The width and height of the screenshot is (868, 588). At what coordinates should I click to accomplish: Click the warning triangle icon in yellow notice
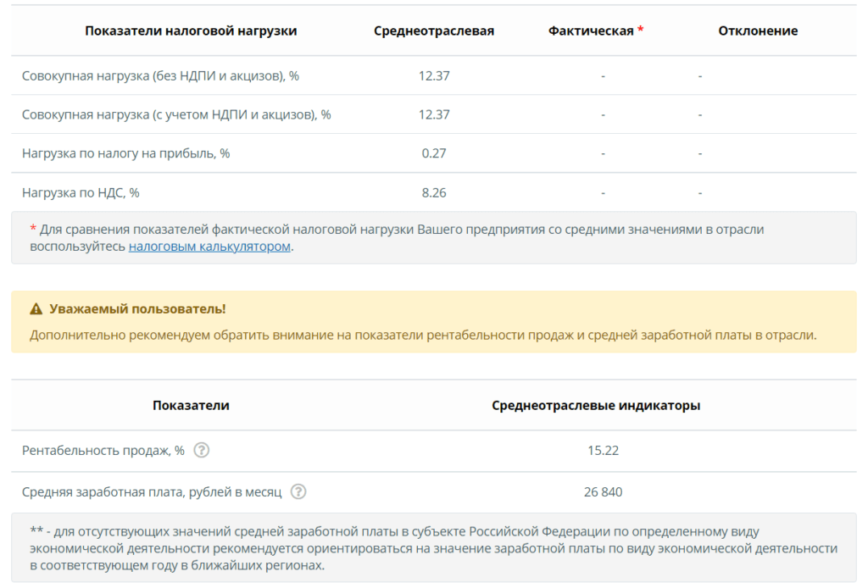(36, 308)
